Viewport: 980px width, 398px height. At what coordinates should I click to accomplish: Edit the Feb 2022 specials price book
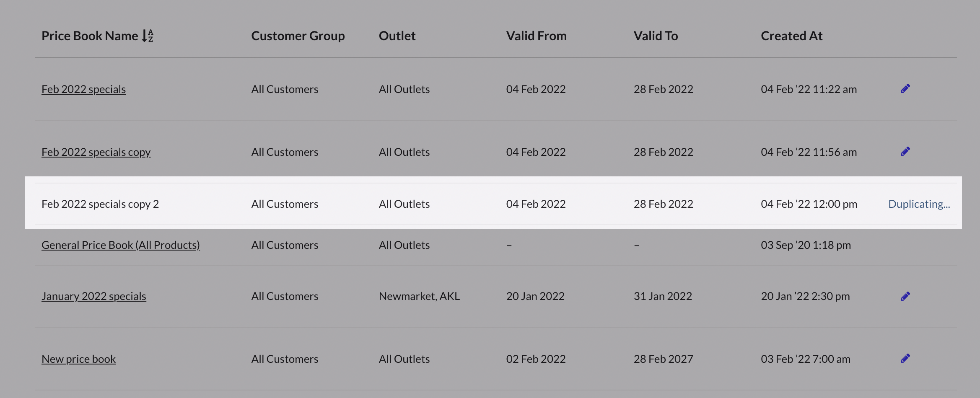tap(905, 89)
